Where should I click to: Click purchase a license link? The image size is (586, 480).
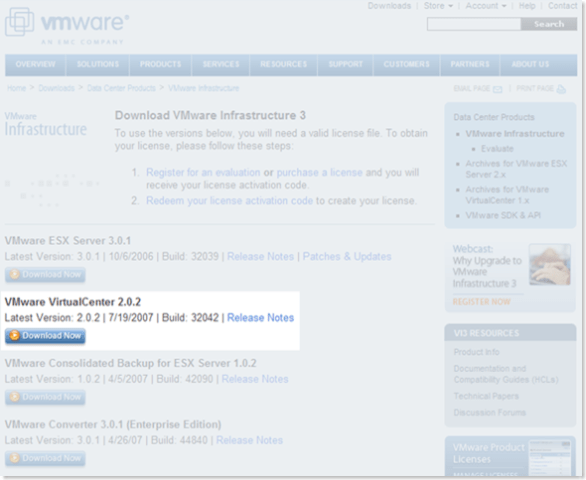coord(320,172)
